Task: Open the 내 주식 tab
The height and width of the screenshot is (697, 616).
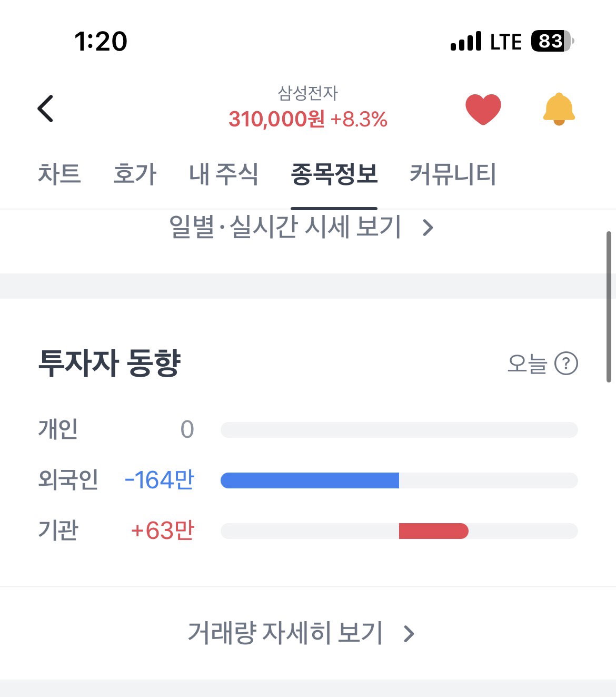Action: (x=224, y=174)
